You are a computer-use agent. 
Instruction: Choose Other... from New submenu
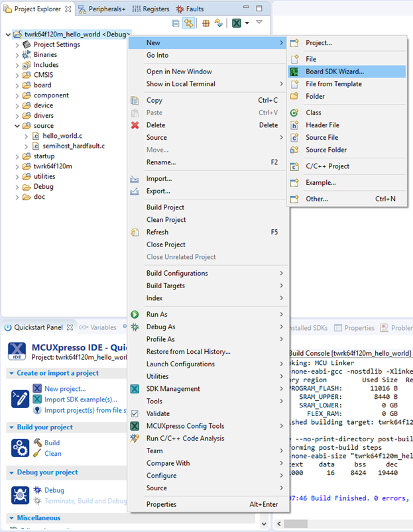[x=347, y=199]
